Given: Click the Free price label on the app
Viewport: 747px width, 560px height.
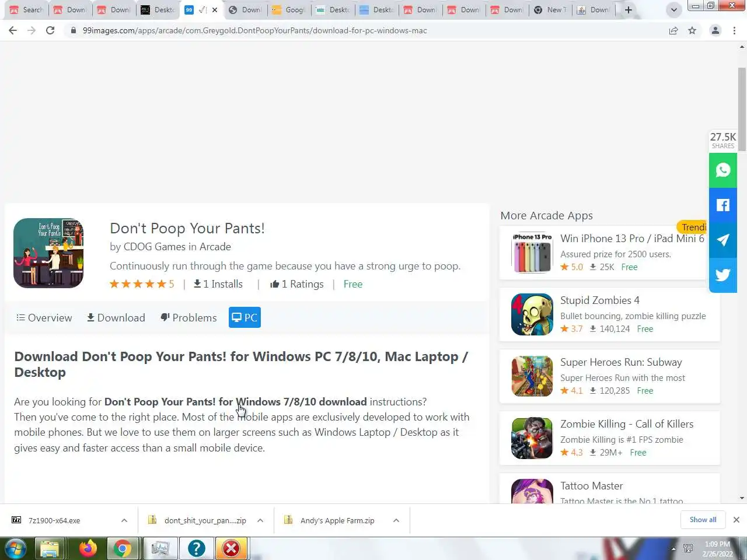Looking at the screenshot, I should pos(352,284).
